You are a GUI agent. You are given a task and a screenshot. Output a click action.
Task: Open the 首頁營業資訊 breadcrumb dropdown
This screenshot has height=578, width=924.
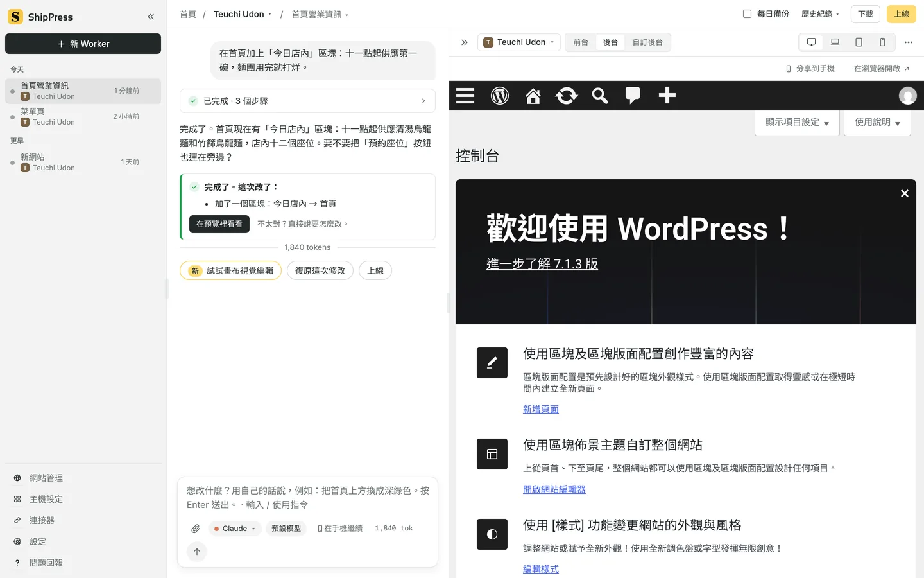320,14
